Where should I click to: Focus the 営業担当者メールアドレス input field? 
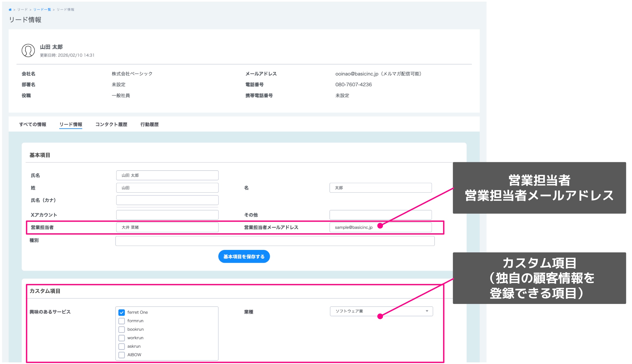point(402,227)
